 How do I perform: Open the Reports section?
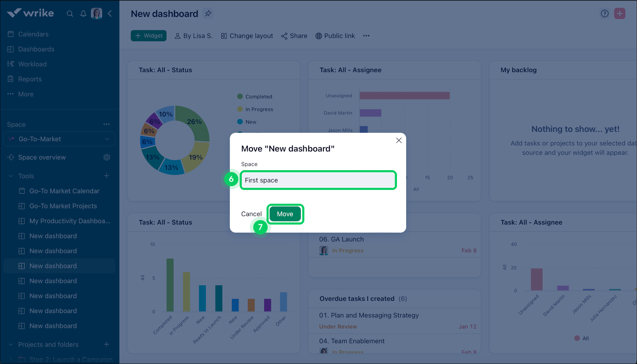coord(30,79)
